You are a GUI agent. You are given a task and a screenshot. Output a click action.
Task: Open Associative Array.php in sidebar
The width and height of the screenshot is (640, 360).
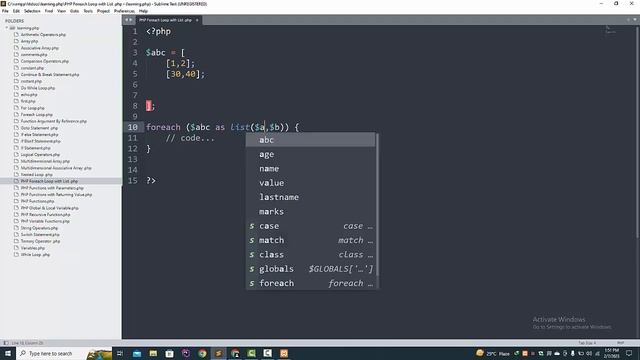[40, 48]
